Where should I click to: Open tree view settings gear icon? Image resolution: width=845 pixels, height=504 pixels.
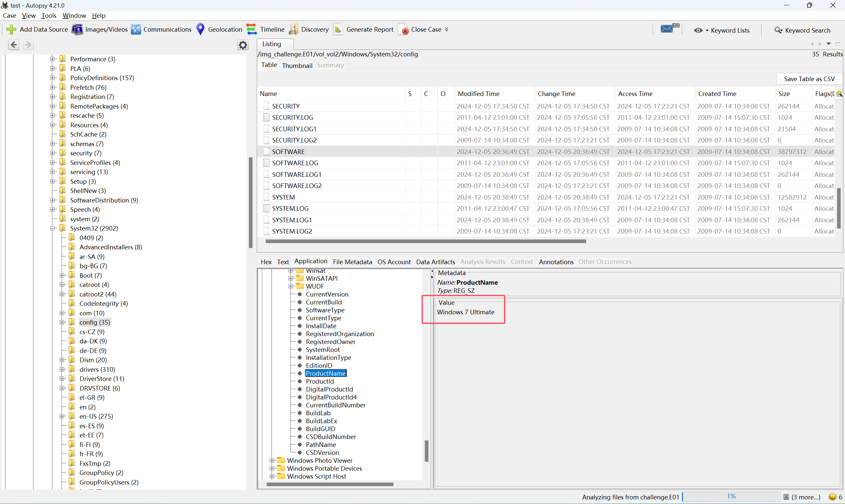[x=243, y=45]
